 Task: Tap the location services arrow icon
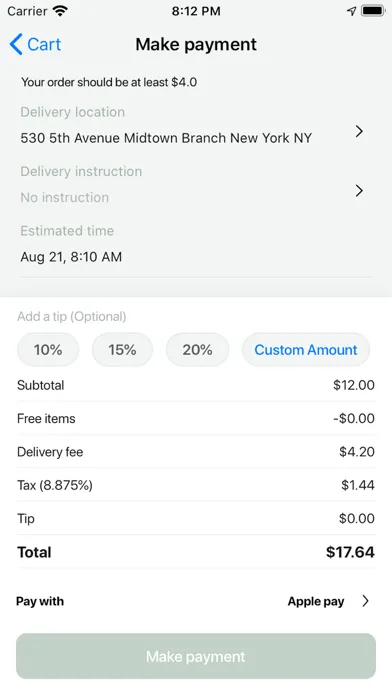click(x=352, y=11)
